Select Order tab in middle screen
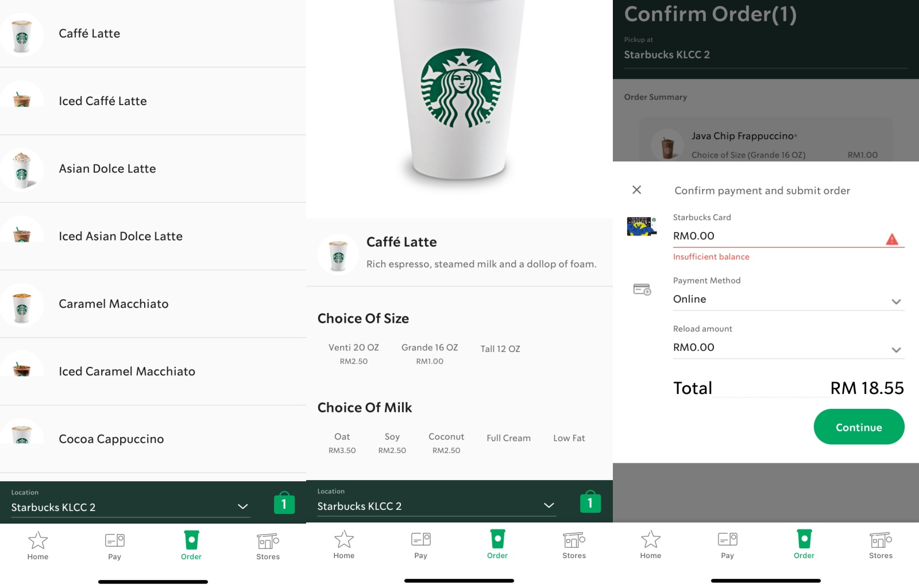919x588 pixels. pos(497,544)
